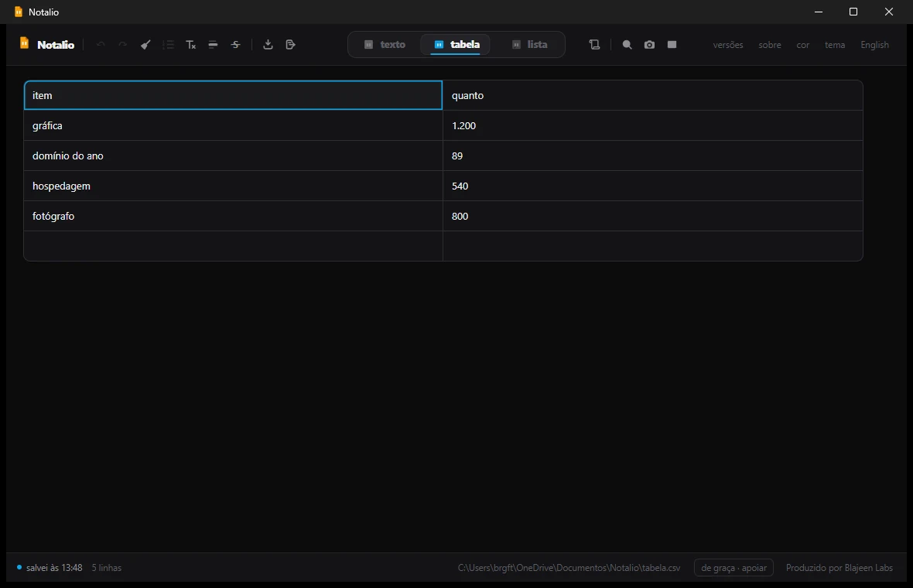Open the versões link

[x=728, y=45]
